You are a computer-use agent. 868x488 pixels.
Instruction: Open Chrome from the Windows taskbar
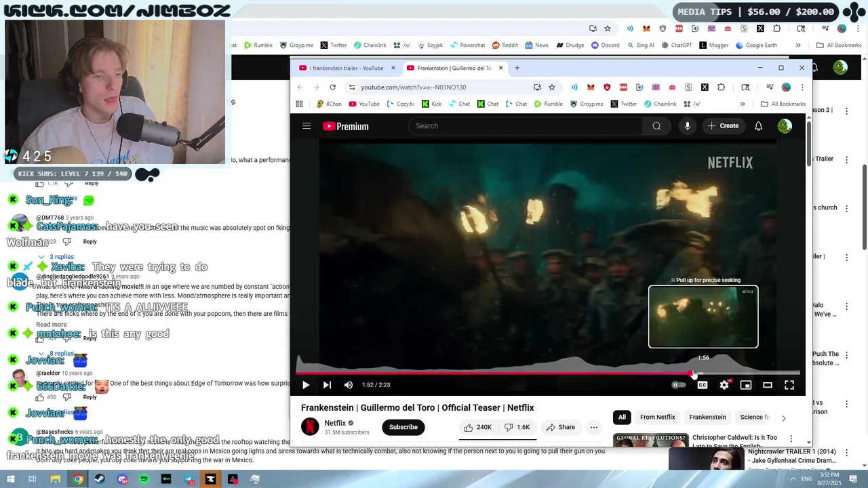78,479
